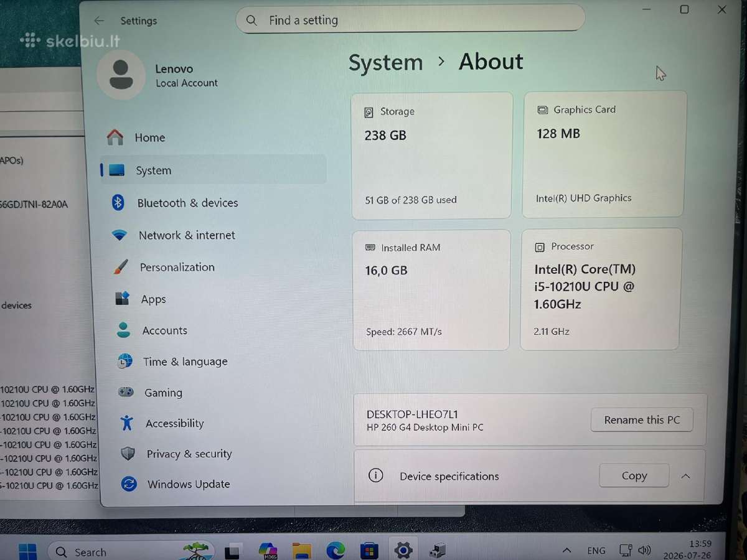Click the Privacy shield icon
The image size is (747, 560).
point(128,454)
